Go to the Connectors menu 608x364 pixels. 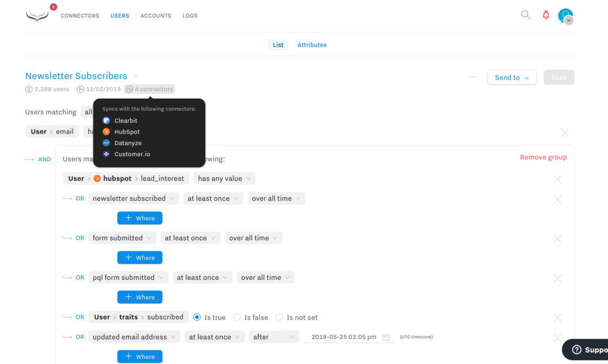80,16
